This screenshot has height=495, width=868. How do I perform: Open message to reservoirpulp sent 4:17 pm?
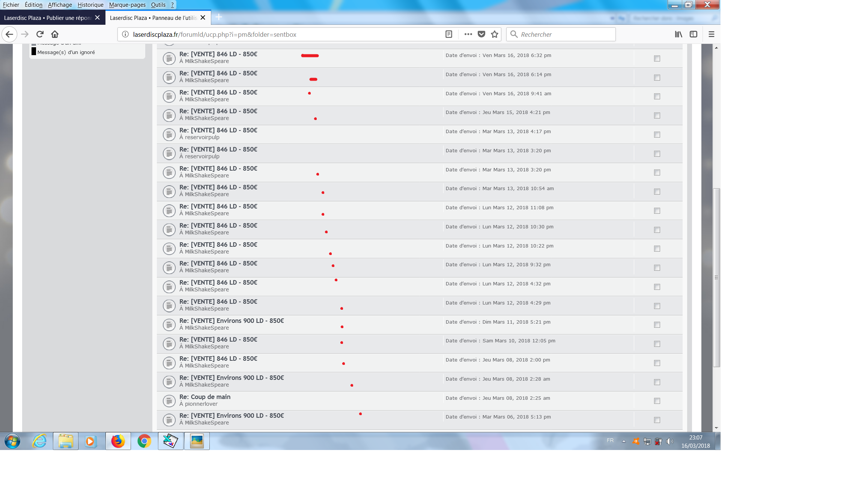tap(218, 130)
